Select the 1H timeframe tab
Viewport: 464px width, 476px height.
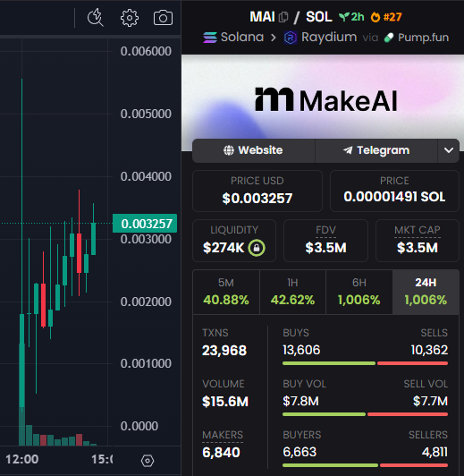tap(292, 292)
